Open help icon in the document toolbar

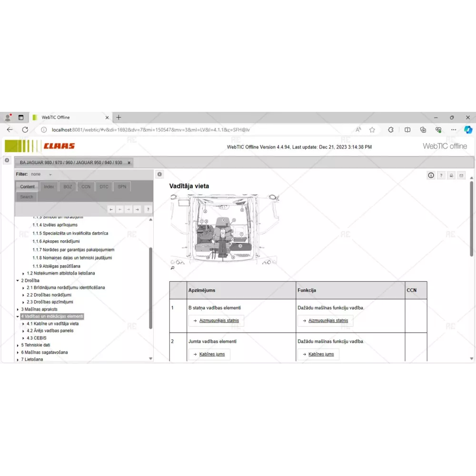tap(441, 175)
